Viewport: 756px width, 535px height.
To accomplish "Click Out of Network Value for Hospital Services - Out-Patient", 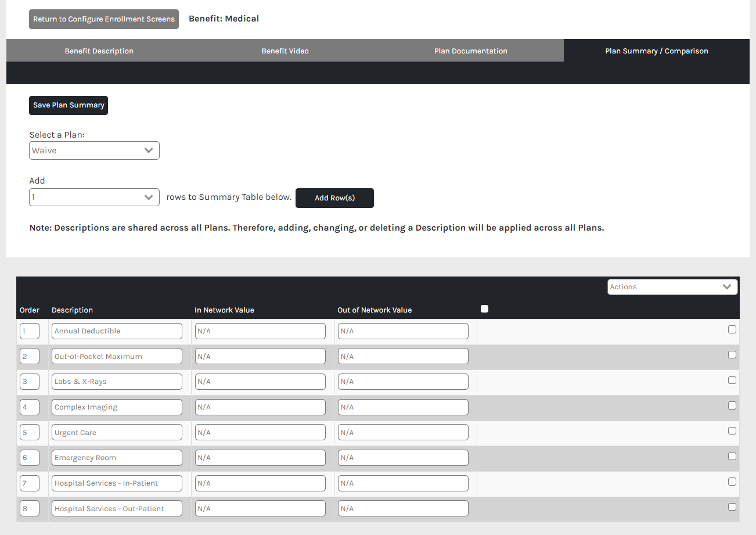I will tap(403, 508).
